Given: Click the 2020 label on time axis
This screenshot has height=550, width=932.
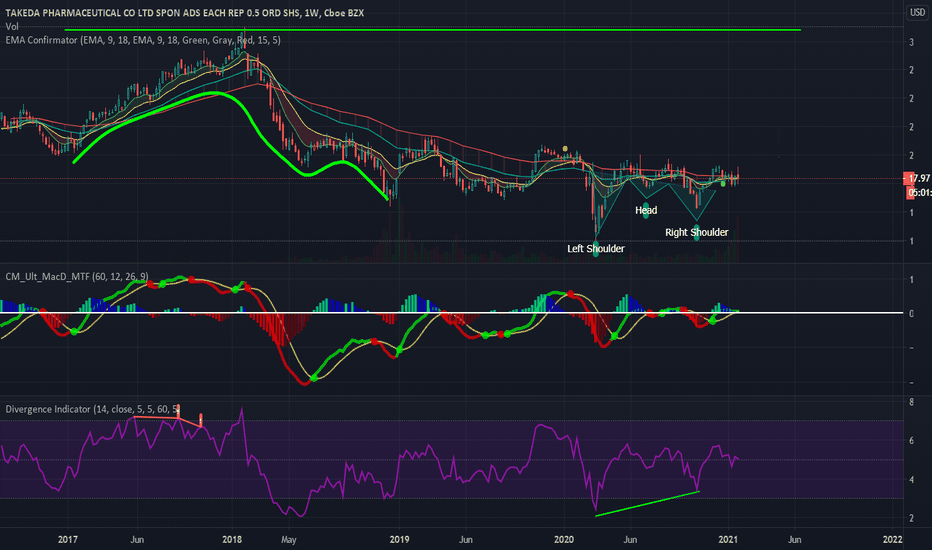Looking at the screenshot, I should pos(563,539).
